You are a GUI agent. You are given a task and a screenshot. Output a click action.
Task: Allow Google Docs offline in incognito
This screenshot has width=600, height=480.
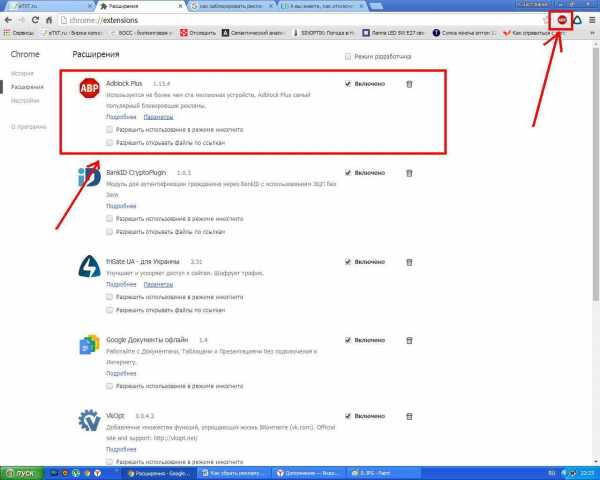coord(109,386)
